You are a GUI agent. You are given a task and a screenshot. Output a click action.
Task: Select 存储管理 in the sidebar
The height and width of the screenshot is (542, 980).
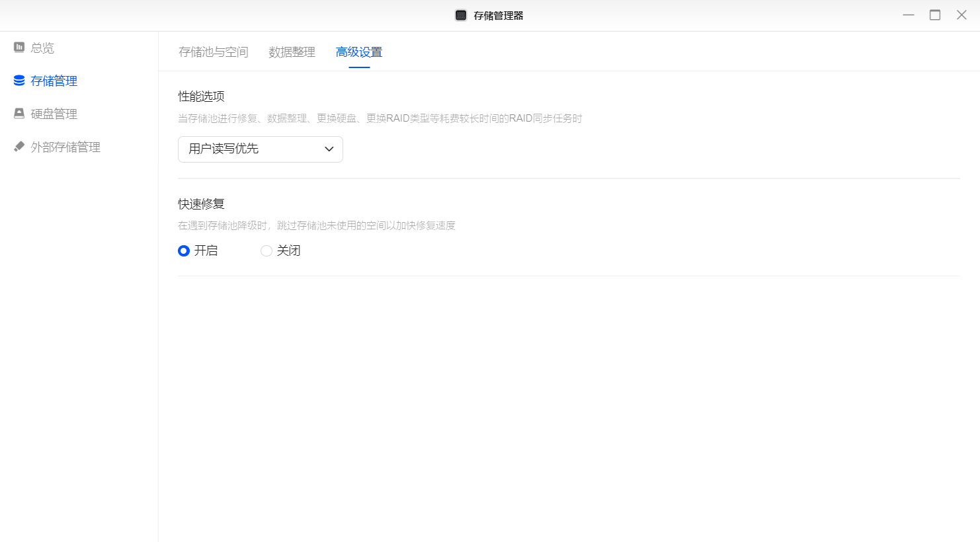click(x=54, y=81)
